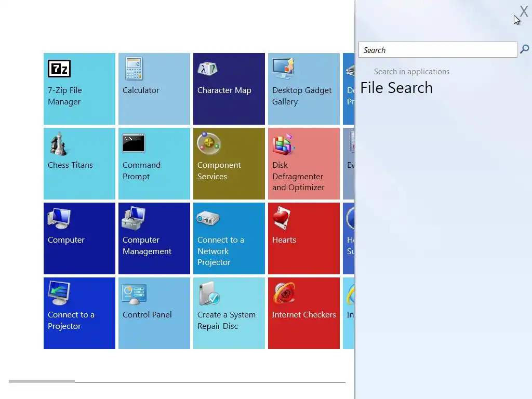Select the File Search option
This screenshot has width=532, height=399.
396,88
